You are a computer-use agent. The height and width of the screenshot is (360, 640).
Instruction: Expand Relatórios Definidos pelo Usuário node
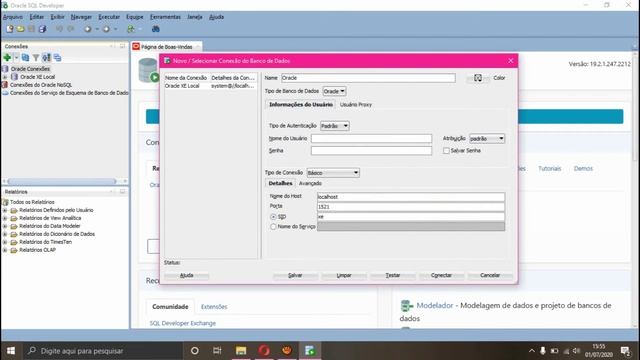click(5, 210)
